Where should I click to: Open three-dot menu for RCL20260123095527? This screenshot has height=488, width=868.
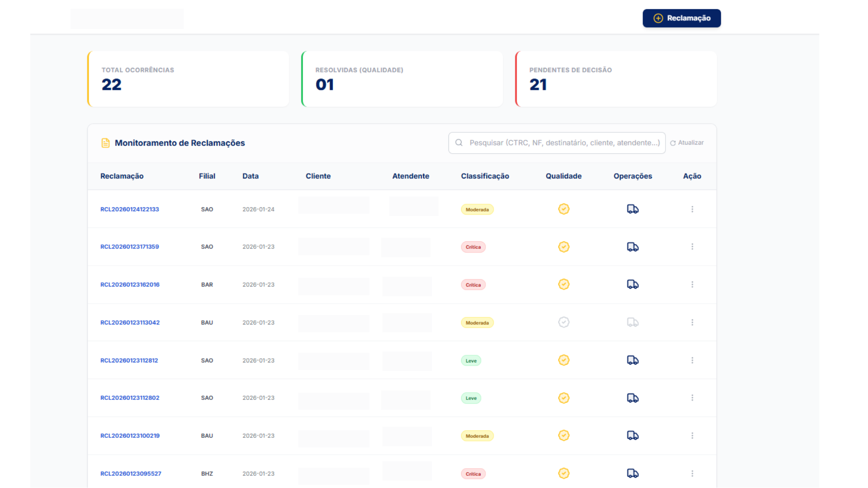coord(692,474)
